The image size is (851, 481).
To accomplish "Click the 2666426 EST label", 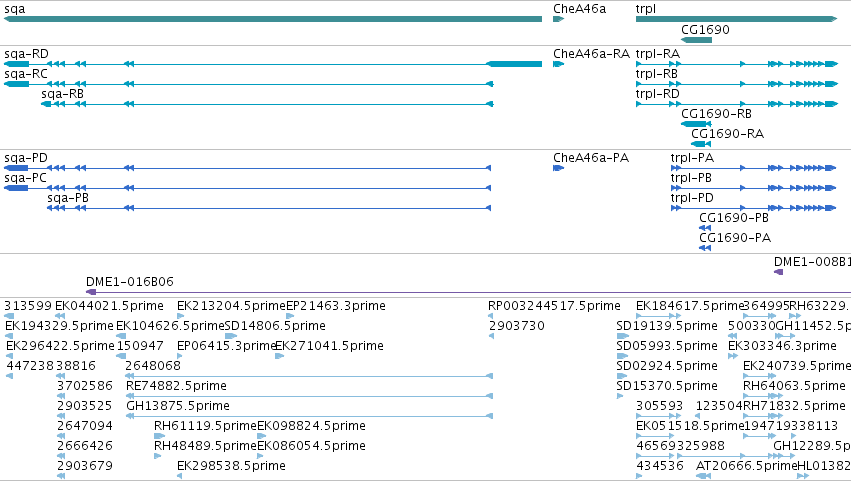I will [85, 446].
